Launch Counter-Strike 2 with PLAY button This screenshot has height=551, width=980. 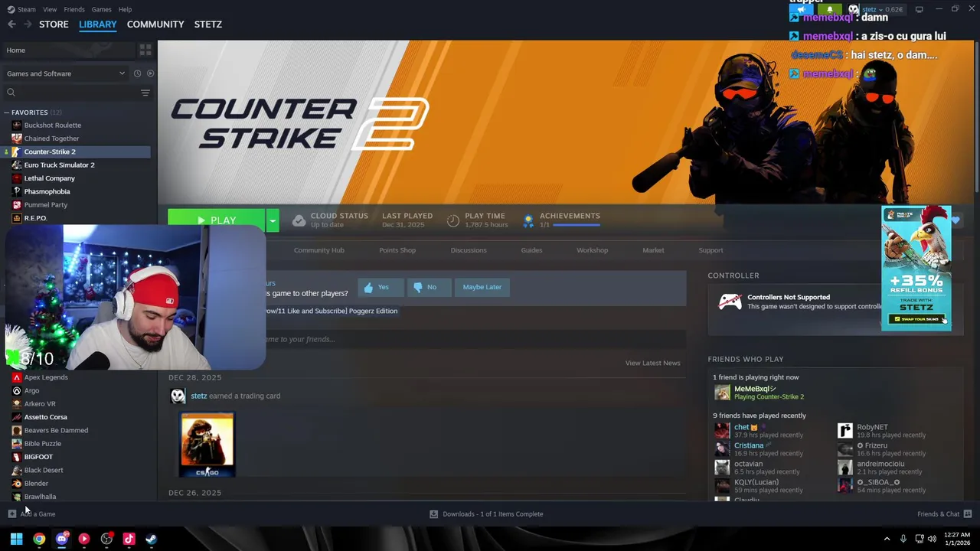coord(217,220)
